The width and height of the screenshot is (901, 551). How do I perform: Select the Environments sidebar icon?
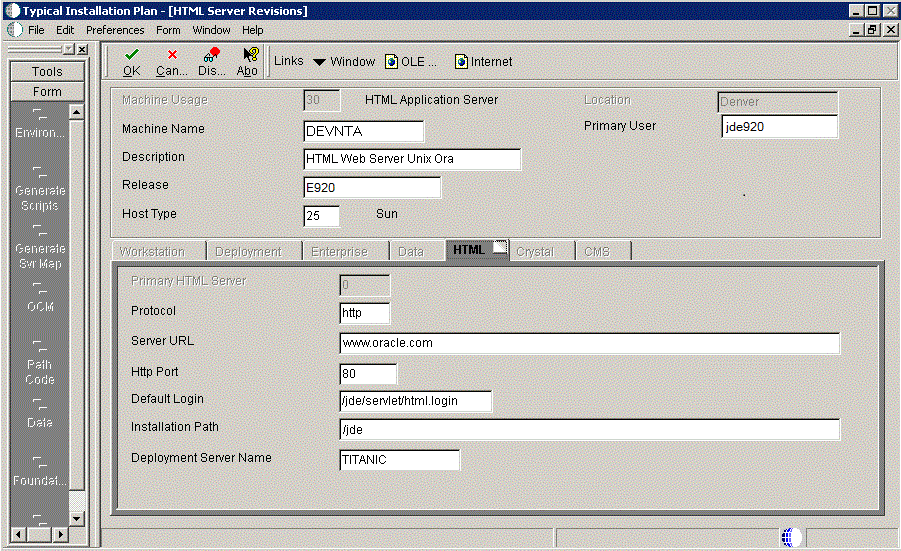coord(40,115)
